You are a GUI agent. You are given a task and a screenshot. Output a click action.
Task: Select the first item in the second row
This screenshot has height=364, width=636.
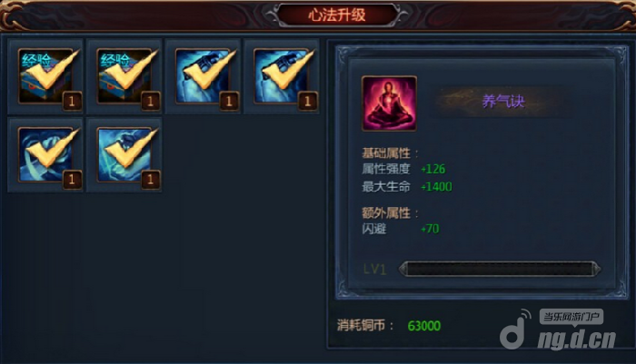(45, 154)
